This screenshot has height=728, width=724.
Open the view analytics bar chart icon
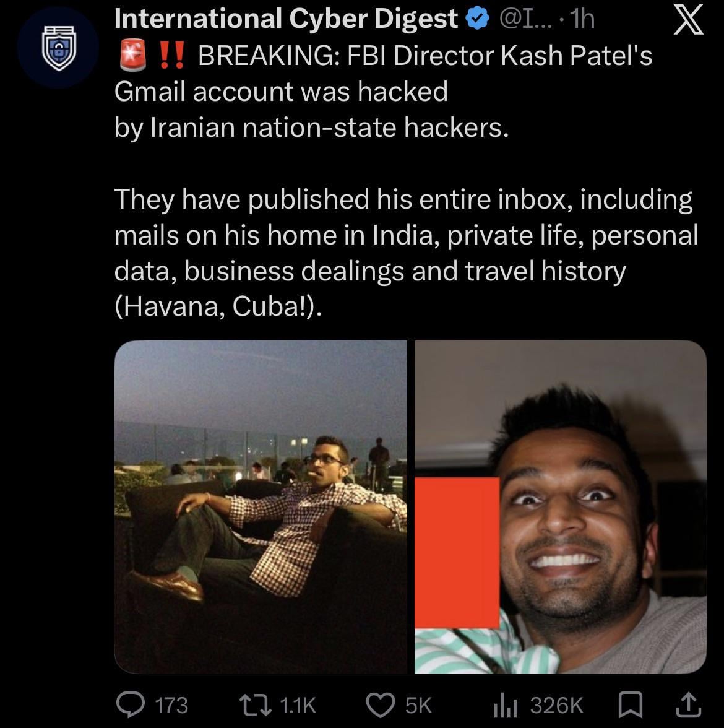click(x=506, y=704)
